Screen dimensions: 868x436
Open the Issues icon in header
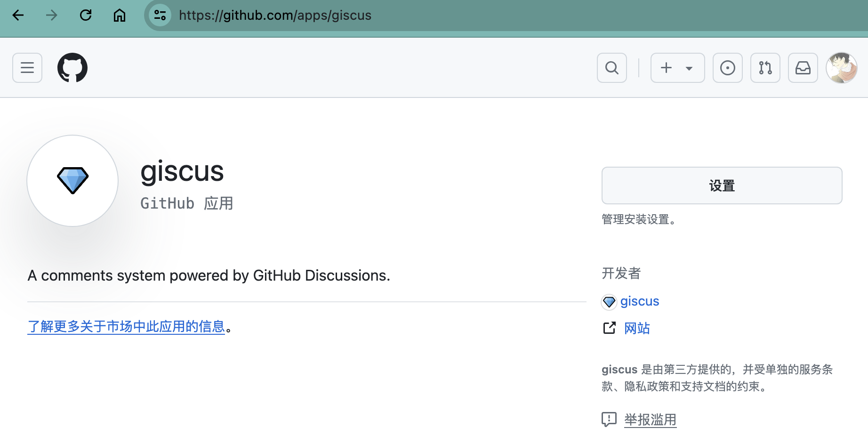pyautogui.click(x=728, y=68)
